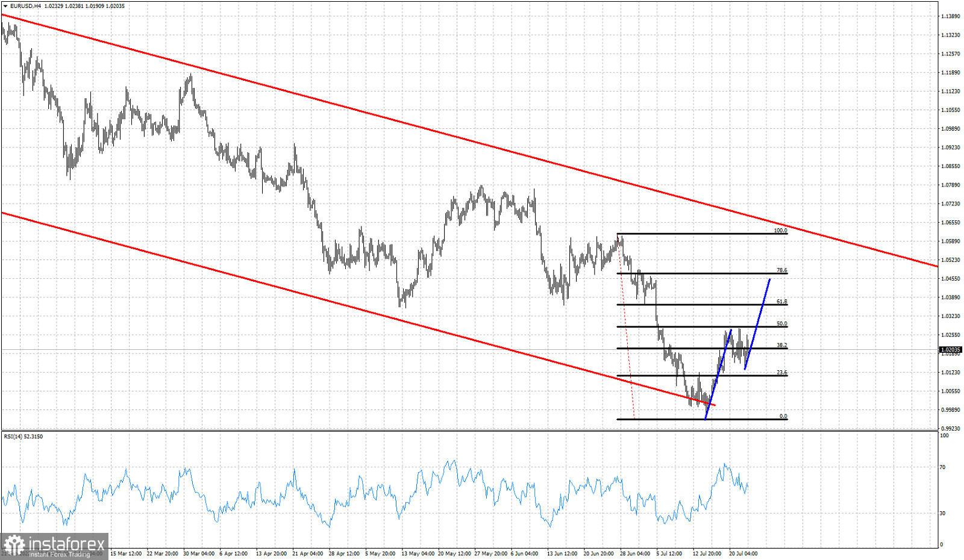The width and height of the screenshot is (964, 560).
Task: Click the 30 Mar 04:00 time label
Action: point(199,553)
